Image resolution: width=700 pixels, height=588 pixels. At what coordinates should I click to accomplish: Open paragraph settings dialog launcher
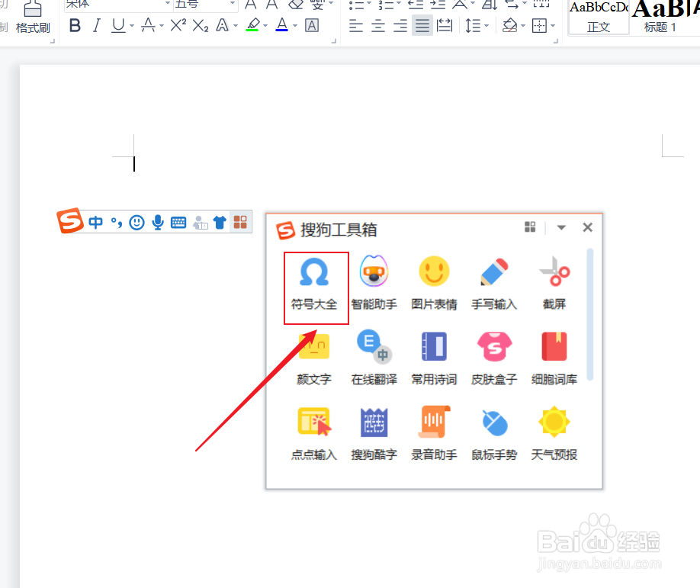[555, 41]
